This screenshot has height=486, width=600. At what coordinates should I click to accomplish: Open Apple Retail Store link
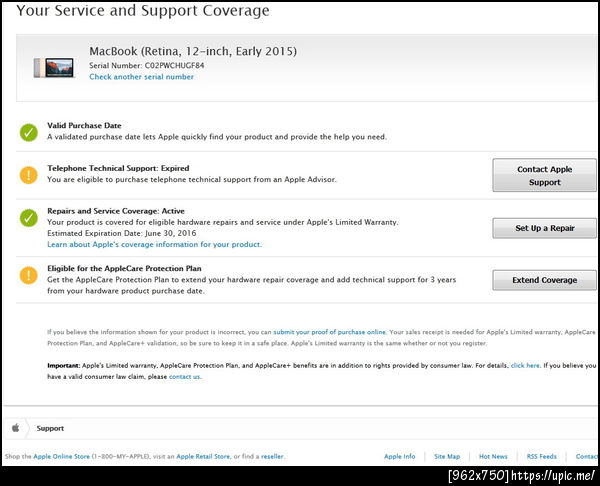click(x=203, y=456)
